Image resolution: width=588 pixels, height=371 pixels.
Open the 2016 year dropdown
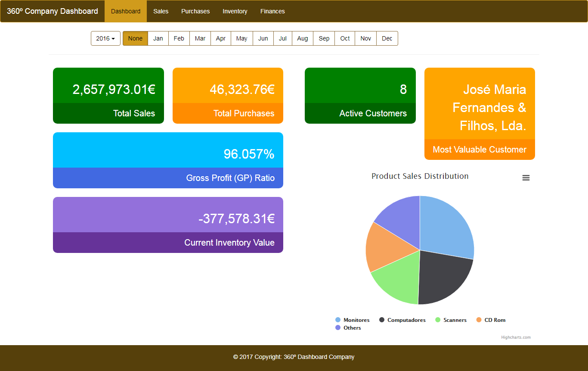[105, 38]
